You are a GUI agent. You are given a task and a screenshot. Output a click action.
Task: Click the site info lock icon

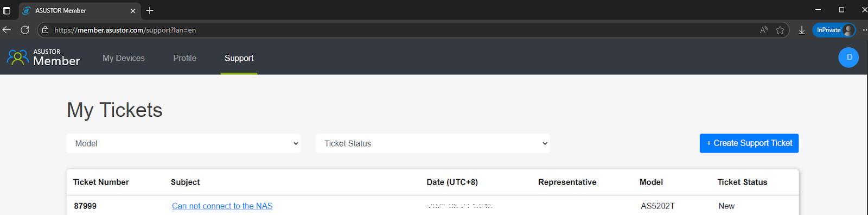pos(46,30)
